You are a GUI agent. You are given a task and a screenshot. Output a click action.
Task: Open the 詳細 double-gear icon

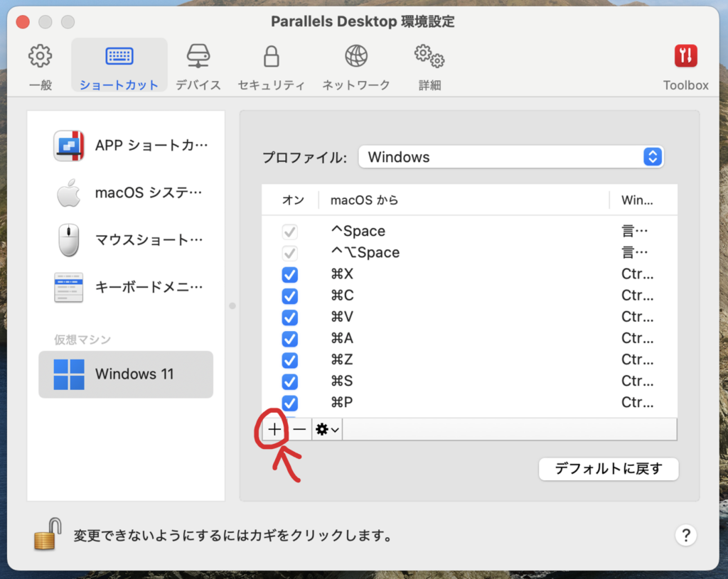[x=429, y=56]
